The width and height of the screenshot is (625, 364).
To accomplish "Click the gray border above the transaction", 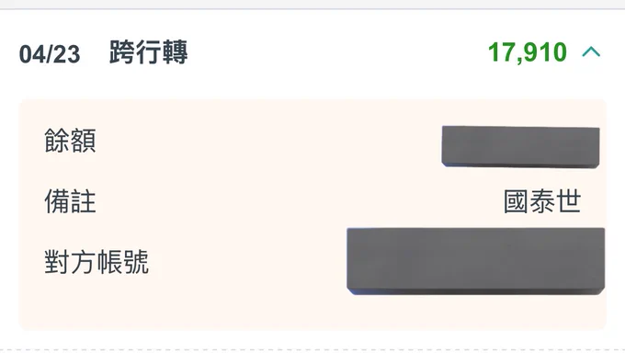I will (312, 8).
